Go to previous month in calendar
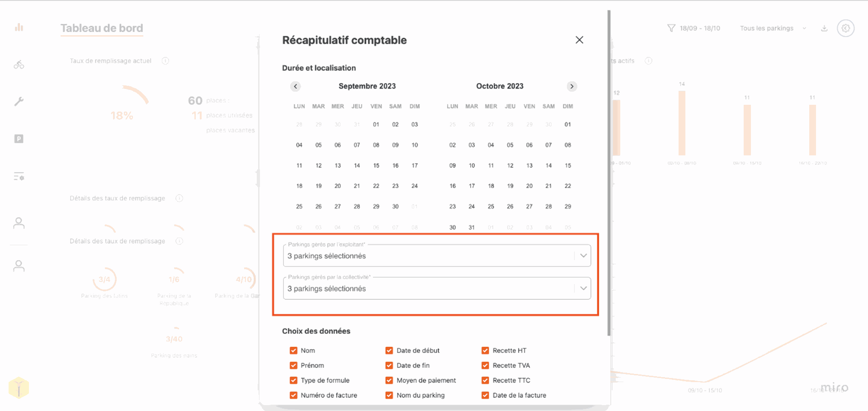The height and width of the screenshot is (411, 868). click(x=296, y=86)
